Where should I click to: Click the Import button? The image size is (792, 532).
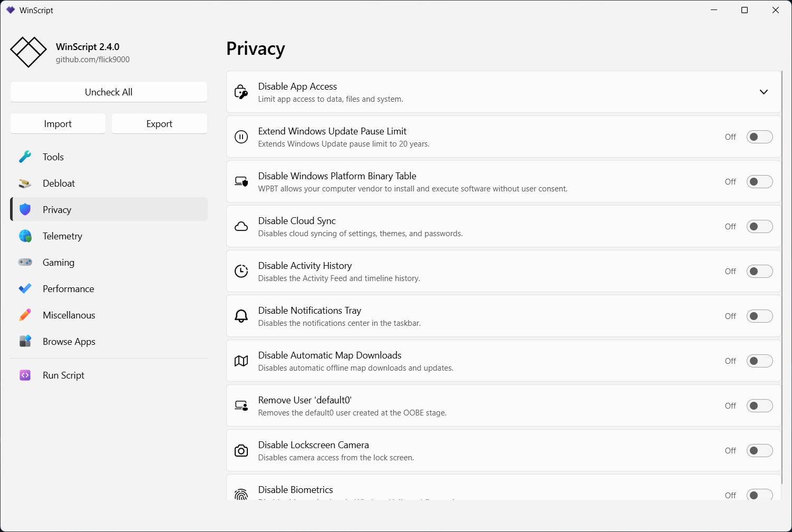coord(58,124)
